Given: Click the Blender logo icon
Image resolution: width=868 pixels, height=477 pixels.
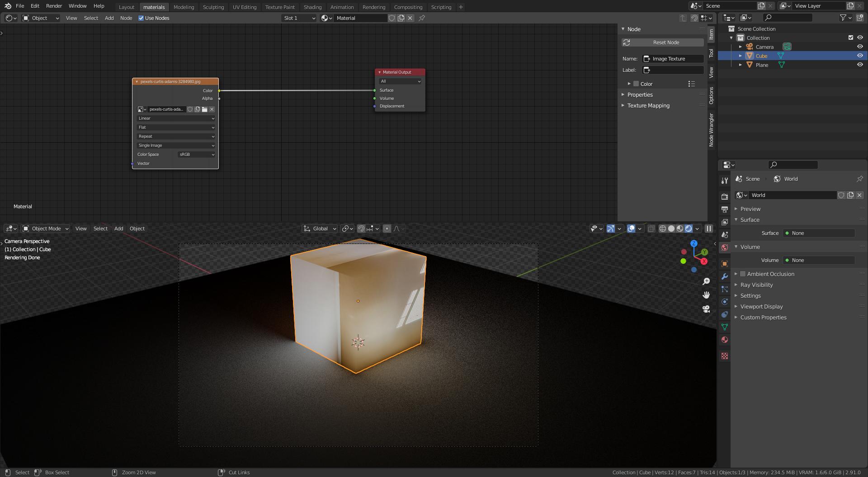Looking at the screenshot, I should click(x=8, y=6).
